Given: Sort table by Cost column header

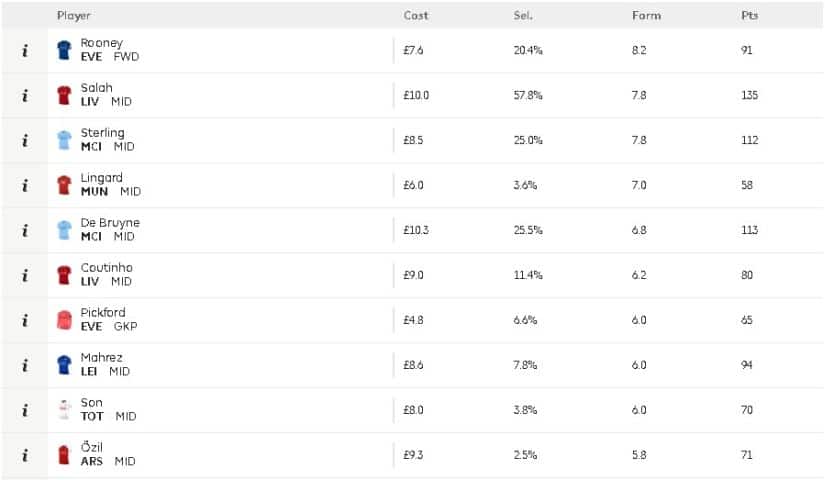Looking at the screenshot, I should (x=416, y=16).
